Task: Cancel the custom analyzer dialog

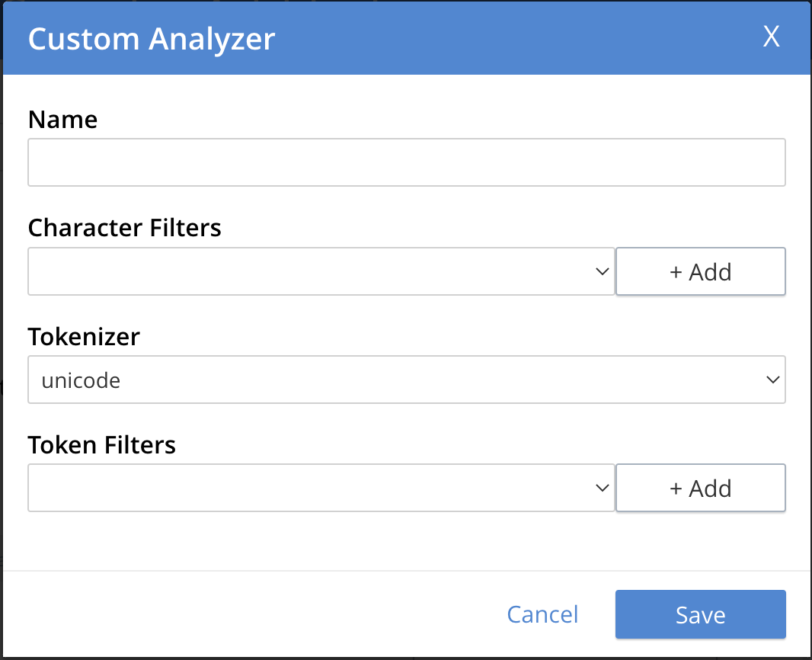Action: click(x=542, y=614)
